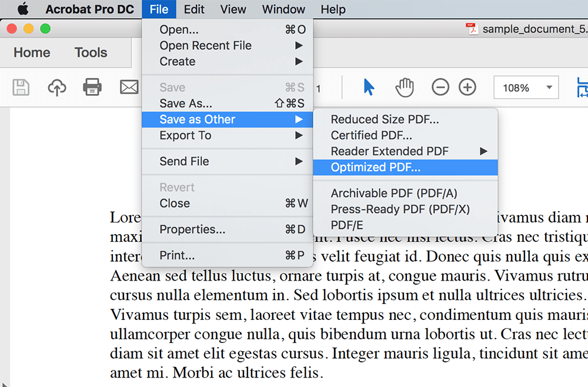Image resolution: width=588 pixels, height=387 pixels.
Task: Click the greyed-out Revert menu entry
Action: tap(227, 187)
